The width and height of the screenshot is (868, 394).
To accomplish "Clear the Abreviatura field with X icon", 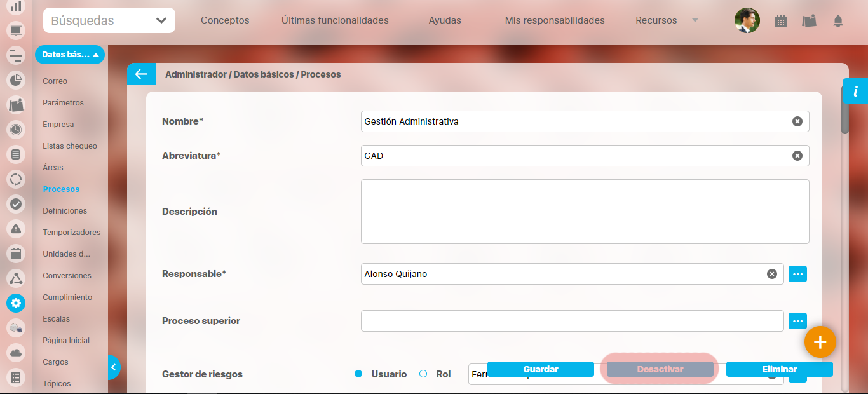I will [797, 156].
